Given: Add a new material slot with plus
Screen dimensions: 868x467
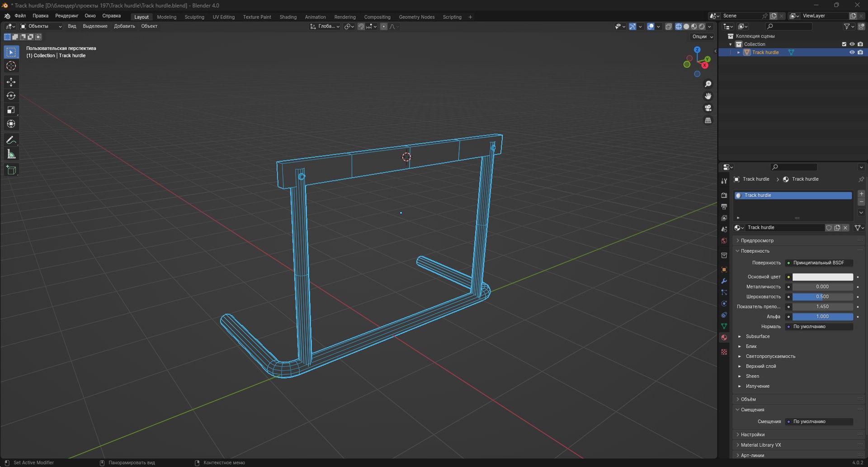Looking at the screenshot, I should click(861, 194).
